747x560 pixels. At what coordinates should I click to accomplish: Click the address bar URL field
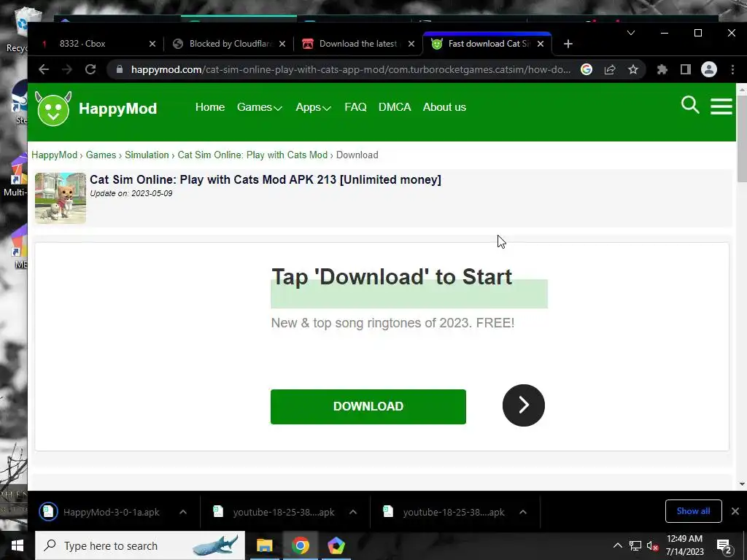pos(351,69)
